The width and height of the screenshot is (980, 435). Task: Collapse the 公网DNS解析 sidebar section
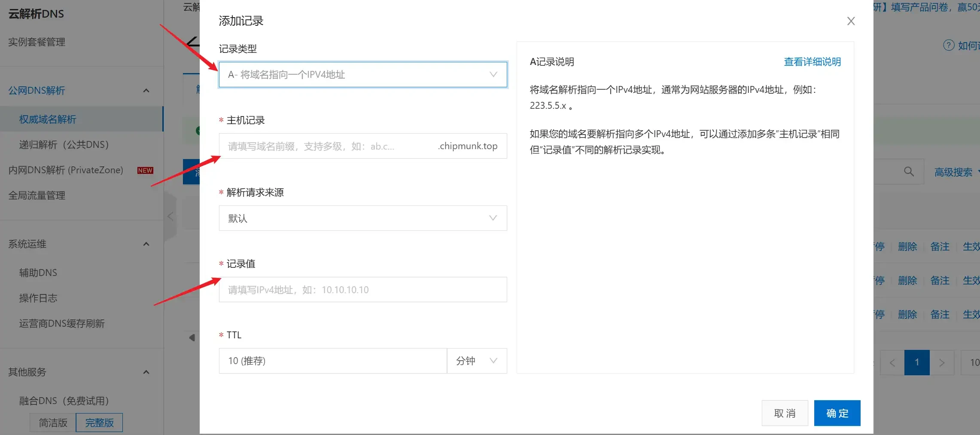click(x=146, y=90)
